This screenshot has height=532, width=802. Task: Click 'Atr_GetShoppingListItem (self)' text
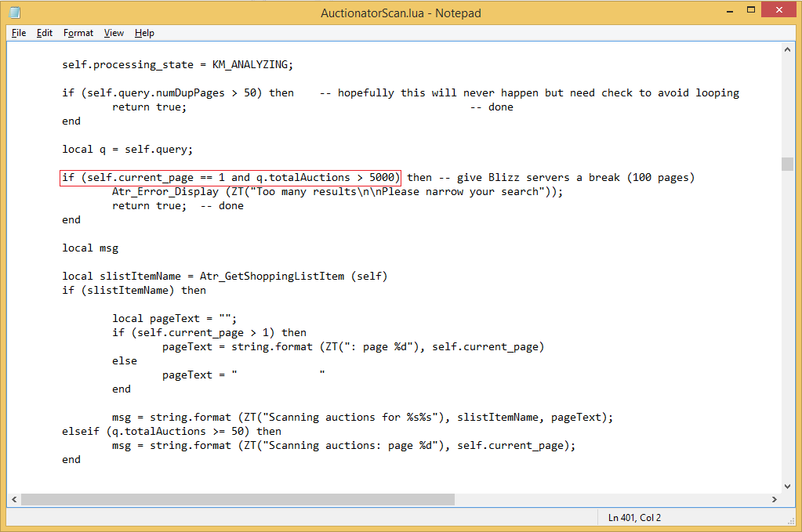293,277
